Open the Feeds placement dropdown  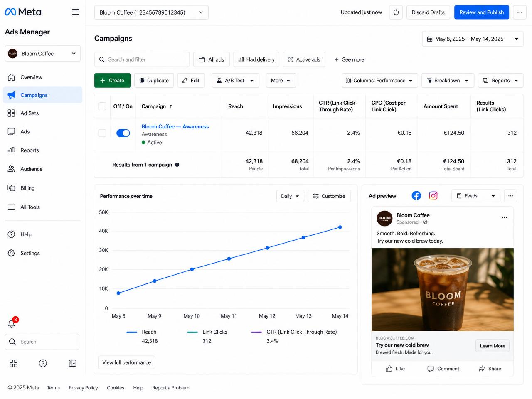[x=476, y=196]
